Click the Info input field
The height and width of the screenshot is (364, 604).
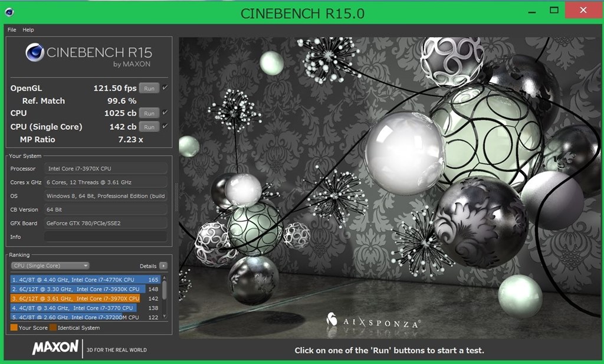(x=106, y=237)
